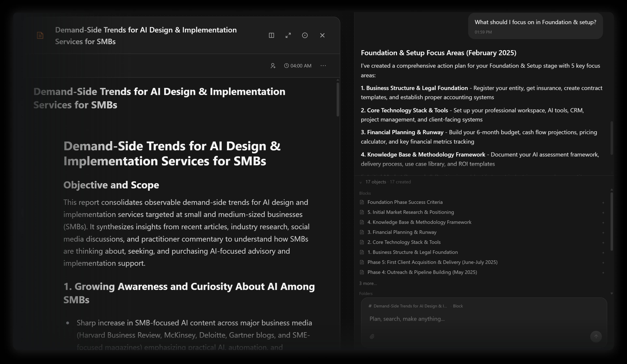627x364 pixels.
Task: Attach a file using the paperclip icon
Action: point(372,337)
